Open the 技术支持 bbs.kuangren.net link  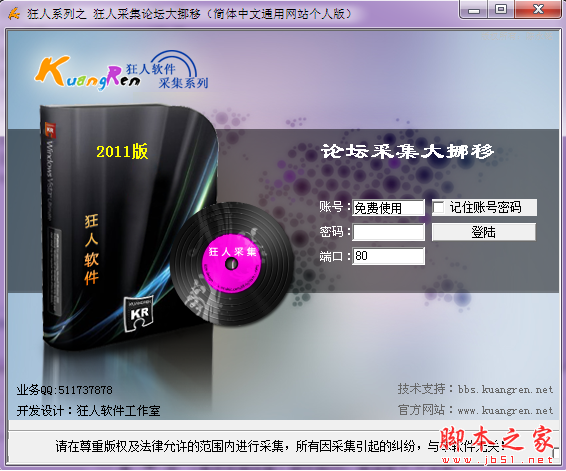[475, 389]
